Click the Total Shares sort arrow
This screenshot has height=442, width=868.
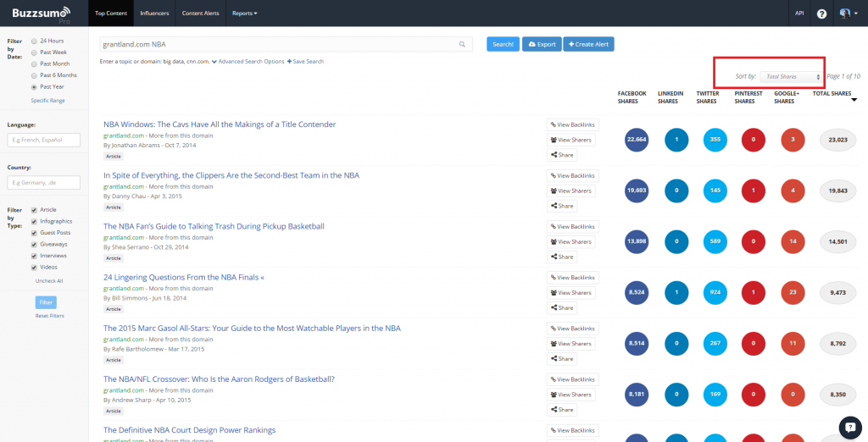(x=854, y=100)
